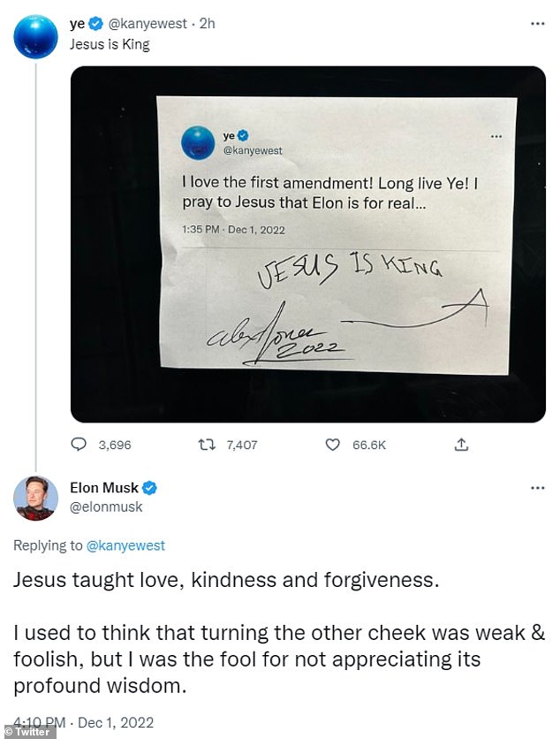560x739 pixels.
Task: Click the share icon below the photo
Action: pos(460,445)
